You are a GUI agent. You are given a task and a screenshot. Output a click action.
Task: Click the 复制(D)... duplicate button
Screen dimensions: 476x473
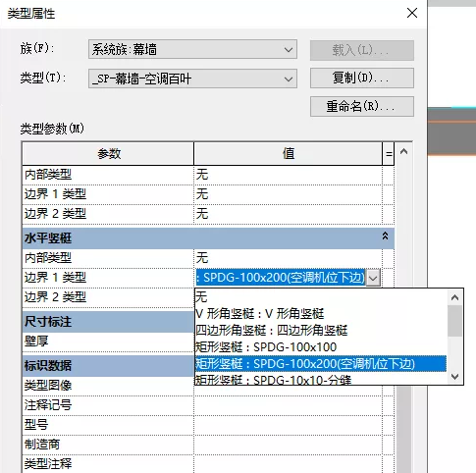[x=362, y=78]
